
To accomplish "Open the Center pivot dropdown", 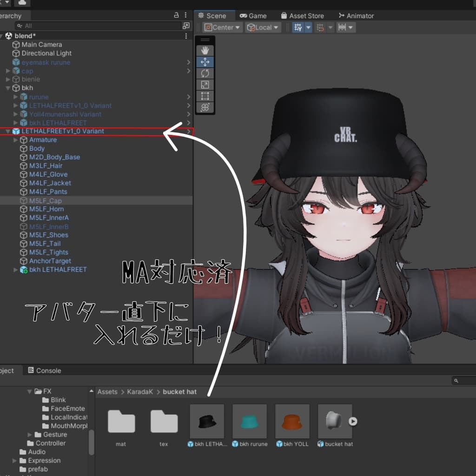I will 223,27.
